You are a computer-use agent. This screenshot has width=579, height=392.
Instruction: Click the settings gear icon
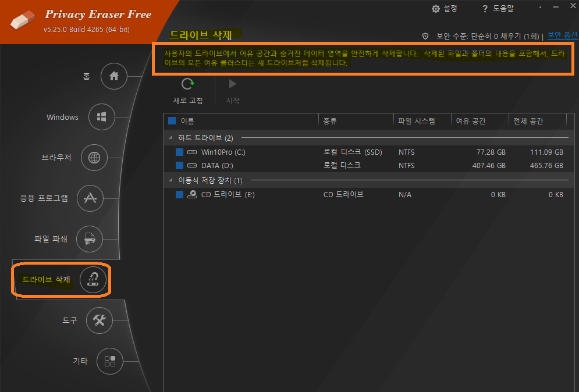click(436, 9)
